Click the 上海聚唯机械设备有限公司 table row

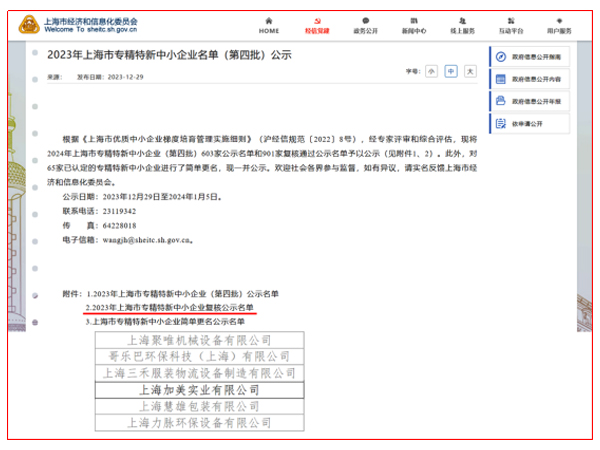pos(196,339)
